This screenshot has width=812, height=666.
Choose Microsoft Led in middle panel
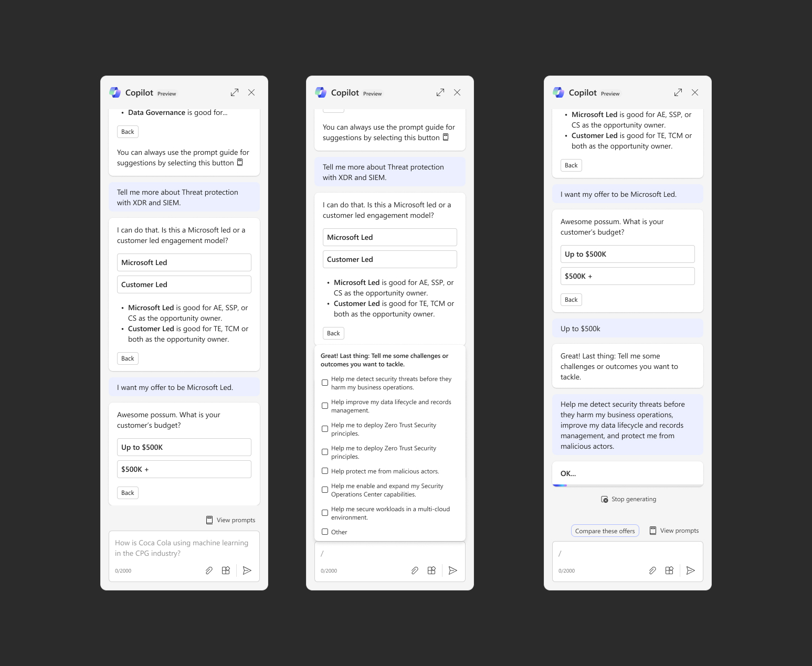[x=390, y=237]
